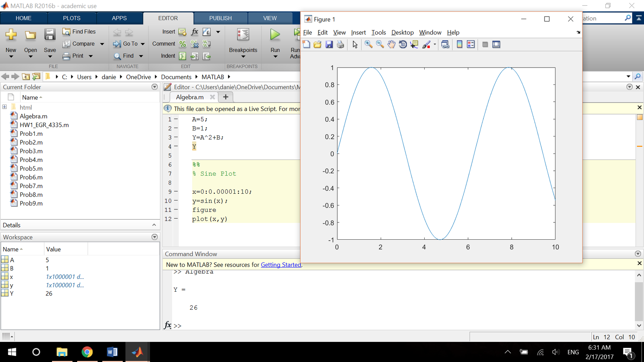Click the green Run script button
The width and height of the screenshot is (644, 362).
click(x=275, y=35)
